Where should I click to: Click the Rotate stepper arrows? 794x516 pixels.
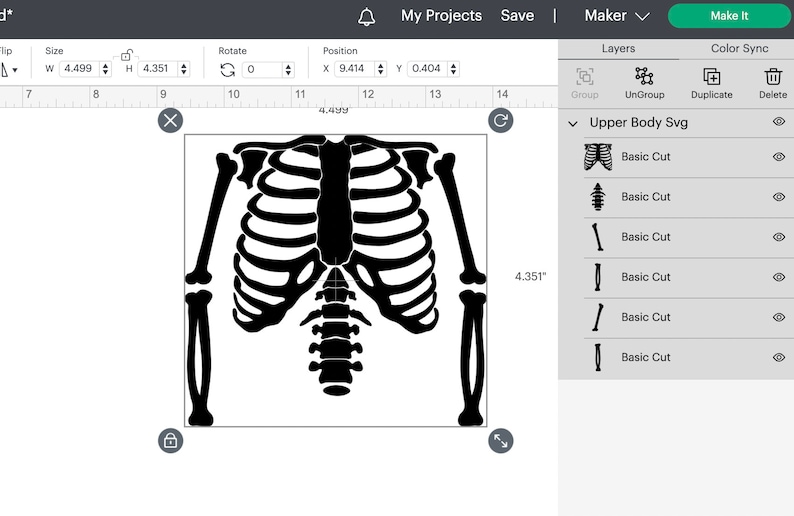click(x=288, y=69)
